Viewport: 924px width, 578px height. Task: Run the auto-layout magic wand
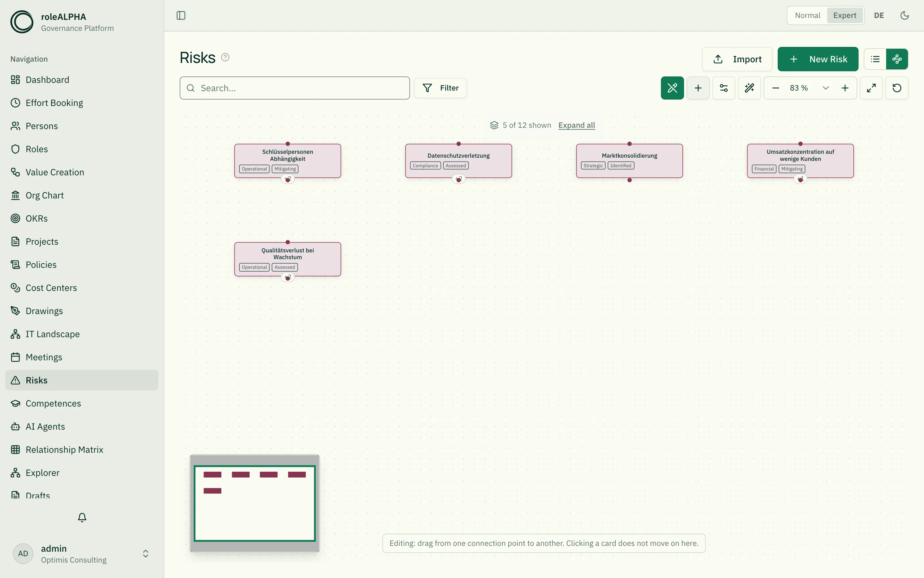click(x=749, y=88)
